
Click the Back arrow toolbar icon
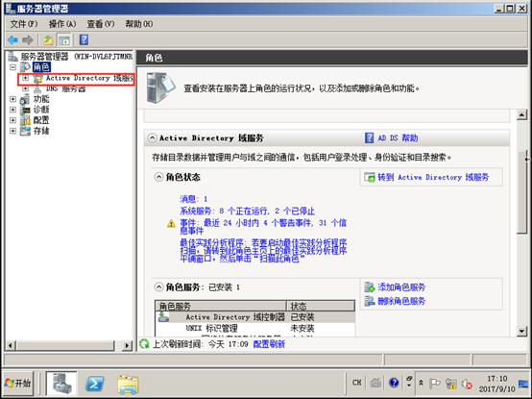[x=12, y=40]
